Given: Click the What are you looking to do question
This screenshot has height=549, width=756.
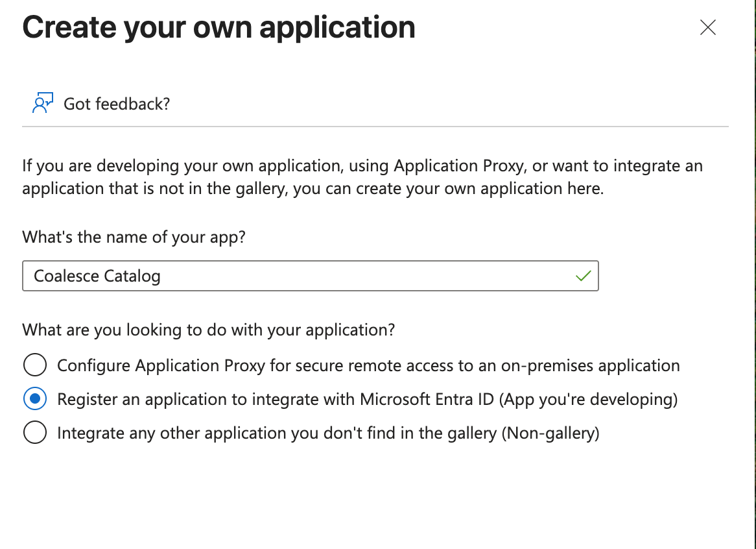Looking at the screenshot, I should tap(208, 330).
